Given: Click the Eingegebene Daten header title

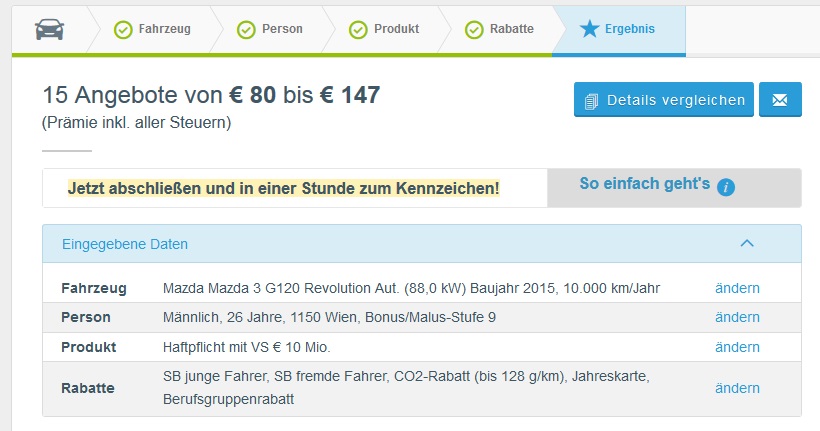Looking at the screenshot, I should point(124,244).
